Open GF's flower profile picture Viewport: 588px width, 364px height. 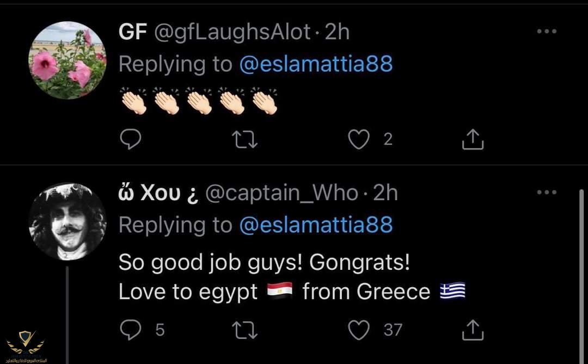[x=67, y=60]
